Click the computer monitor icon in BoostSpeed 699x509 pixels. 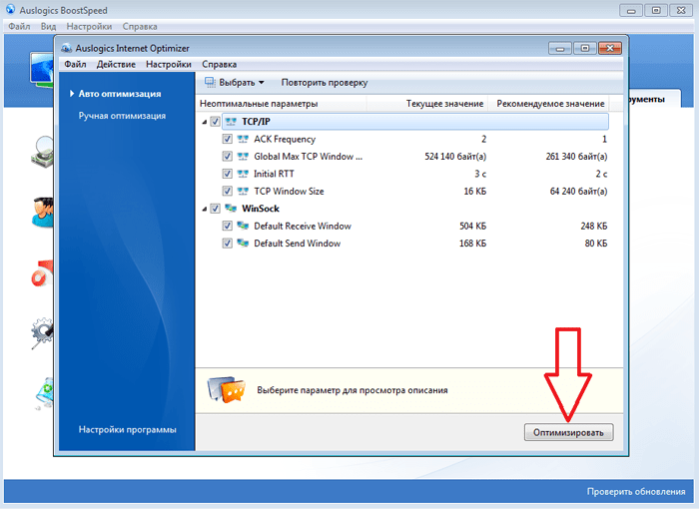[x=42, y=69]
